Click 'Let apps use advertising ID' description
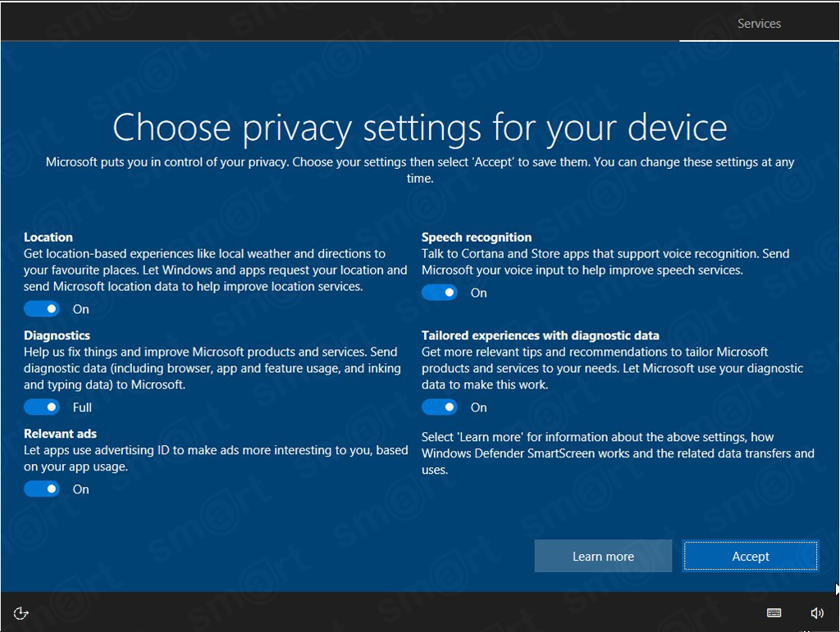Image resolution: width=840 pixels, height=632 pixels. click(216, 458)
